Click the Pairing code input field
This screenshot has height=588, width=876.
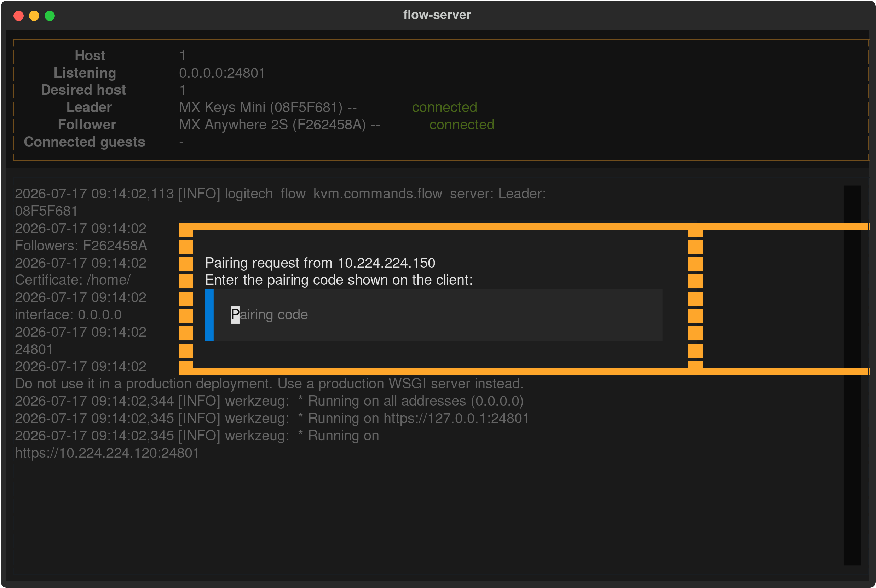pos(433,315)
